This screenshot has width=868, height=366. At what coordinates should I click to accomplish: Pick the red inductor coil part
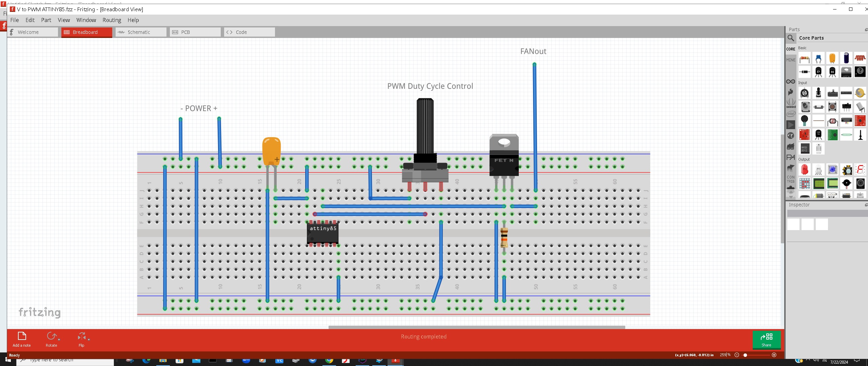[x=860, y=58]
